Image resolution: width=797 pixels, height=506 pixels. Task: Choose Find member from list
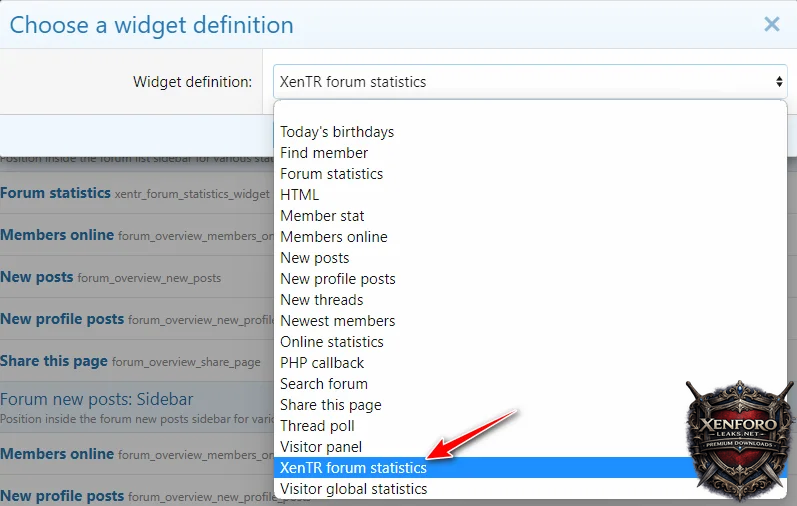324,153
